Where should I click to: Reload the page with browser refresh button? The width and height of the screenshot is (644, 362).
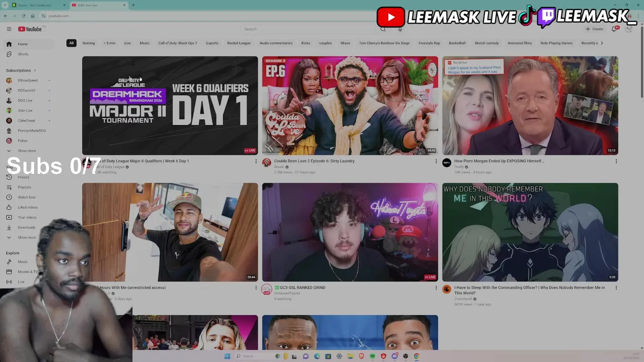(x=23, y=16)
